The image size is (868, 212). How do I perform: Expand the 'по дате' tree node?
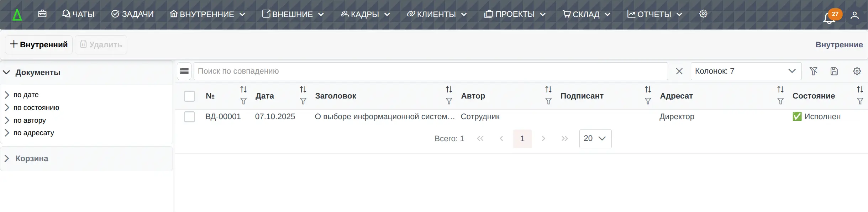pos(7,95)
